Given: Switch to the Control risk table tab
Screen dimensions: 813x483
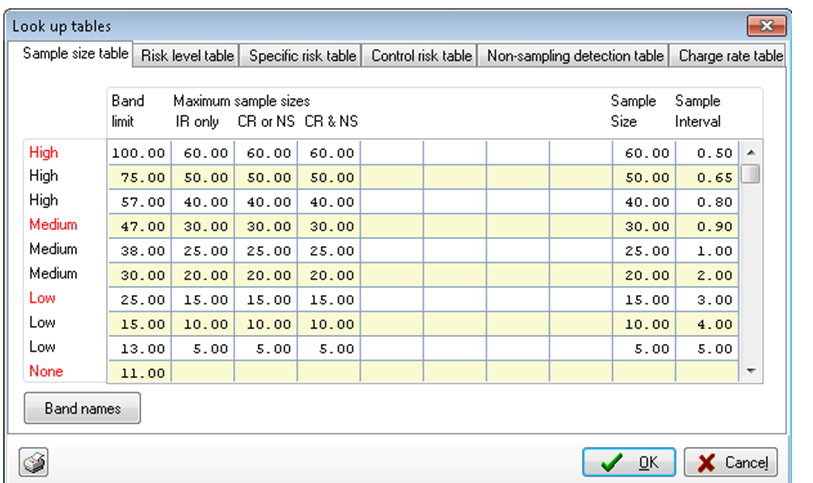Looking at the screenshot, I should click(x=421, y=55).
